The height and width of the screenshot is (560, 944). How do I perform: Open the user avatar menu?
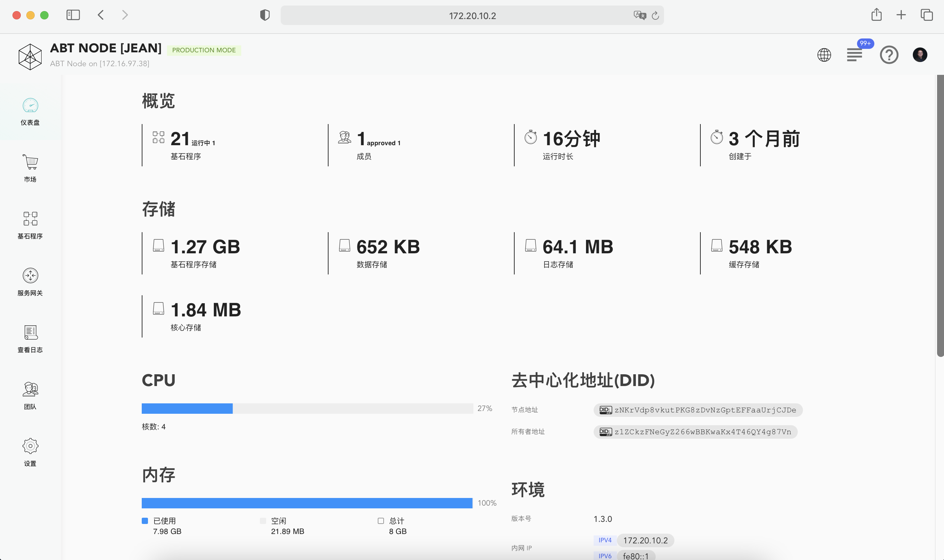coord(919,55)
